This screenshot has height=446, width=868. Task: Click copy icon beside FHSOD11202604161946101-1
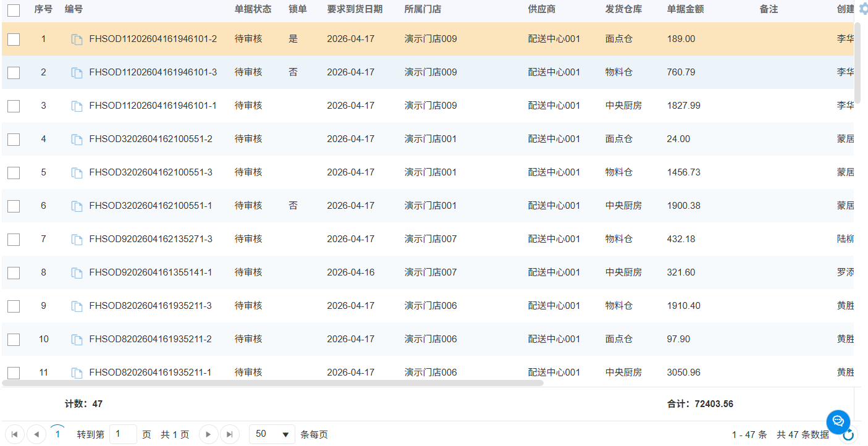click(77, 106)
